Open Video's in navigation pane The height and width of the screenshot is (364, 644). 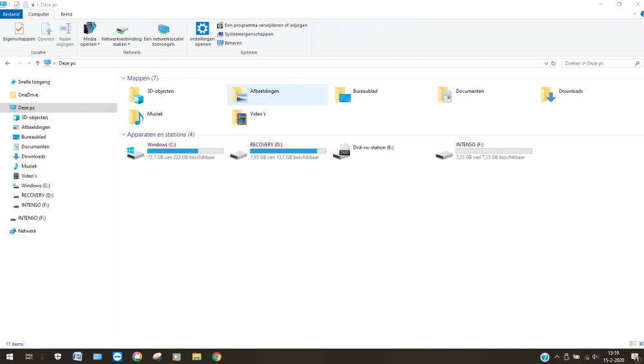coord(29,176)
